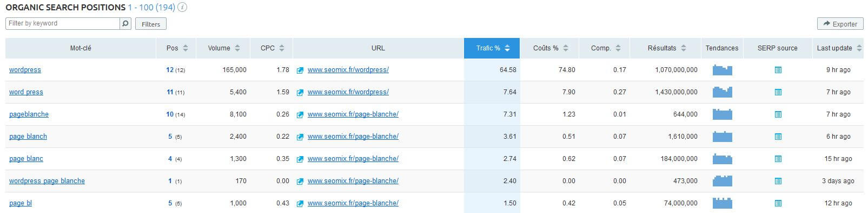Viewport: 868px width, 213px height.
Task: Click the Exporter button
Action: pyautogui.click(x=840, y=24)
